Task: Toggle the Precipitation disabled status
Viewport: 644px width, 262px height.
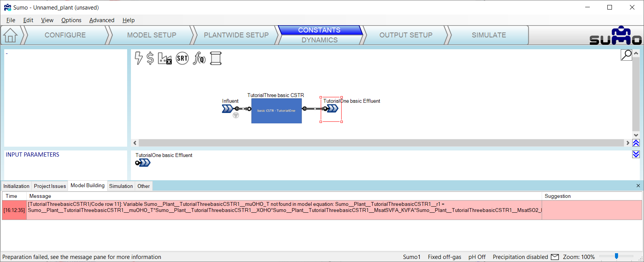Action: pos(520,257)
